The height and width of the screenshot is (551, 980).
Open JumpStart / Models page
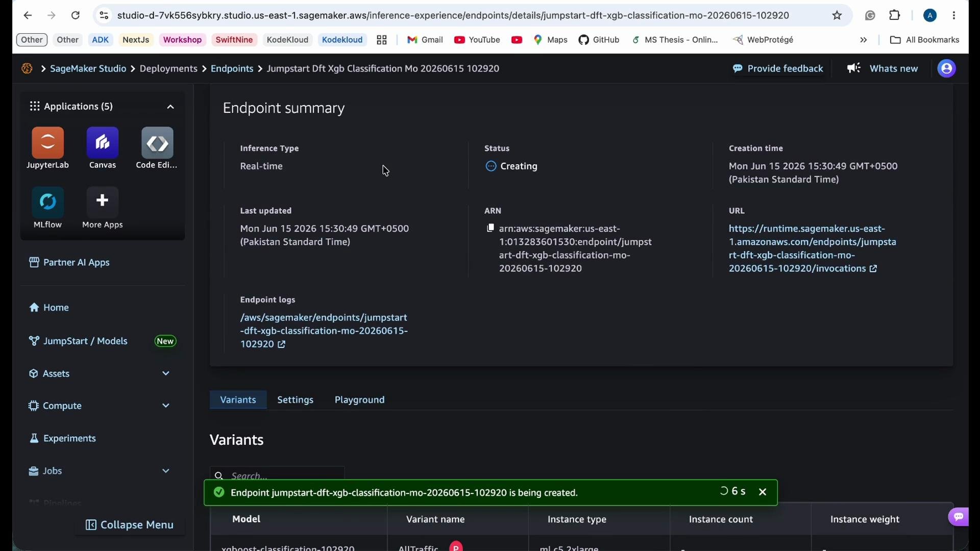[78, 341]
